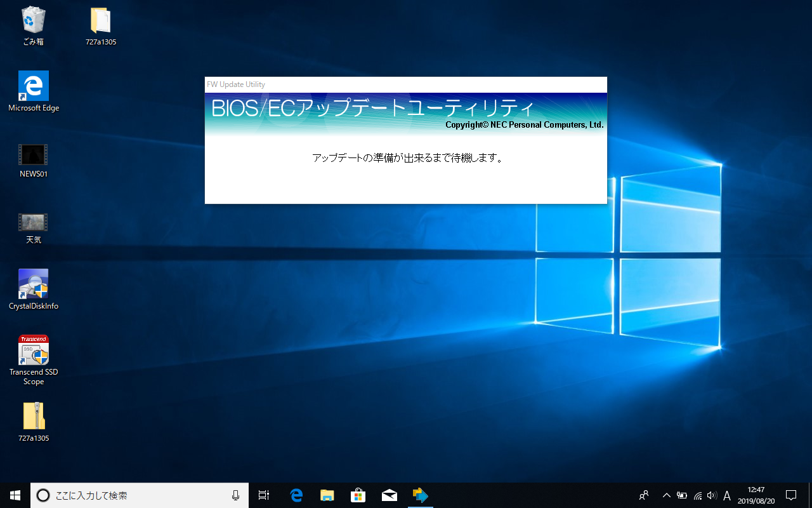Activate the microphone in search box
This screenshot has height=508, width=812.
(235, 495)
